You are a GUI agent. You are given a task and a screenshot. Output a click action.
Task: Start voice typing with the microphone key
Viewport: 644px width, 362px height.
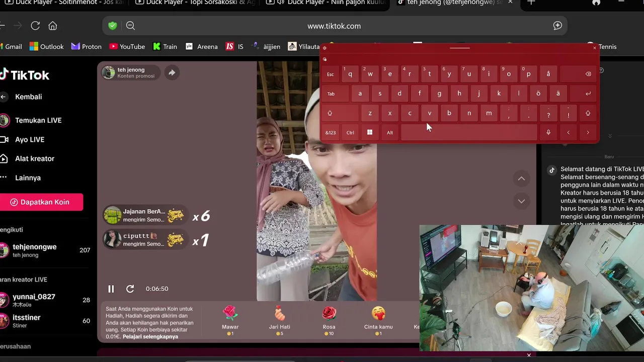[548, 133]
